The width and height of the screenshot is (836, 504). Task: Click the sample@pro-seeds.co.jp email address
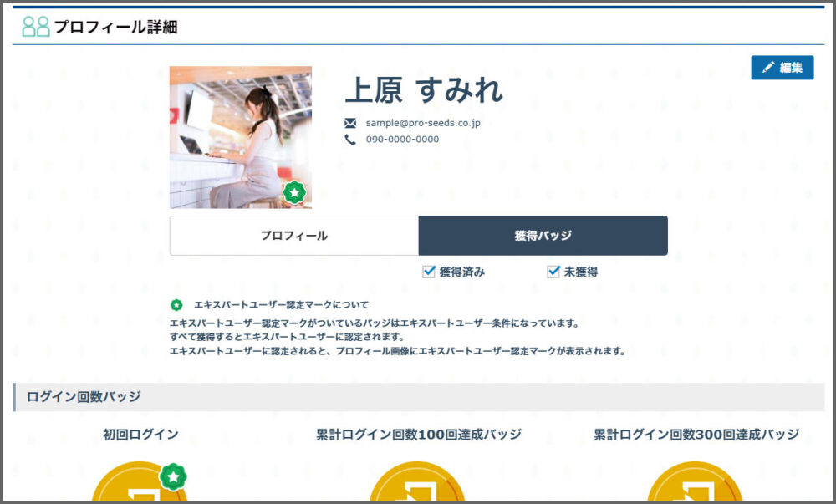423,123
